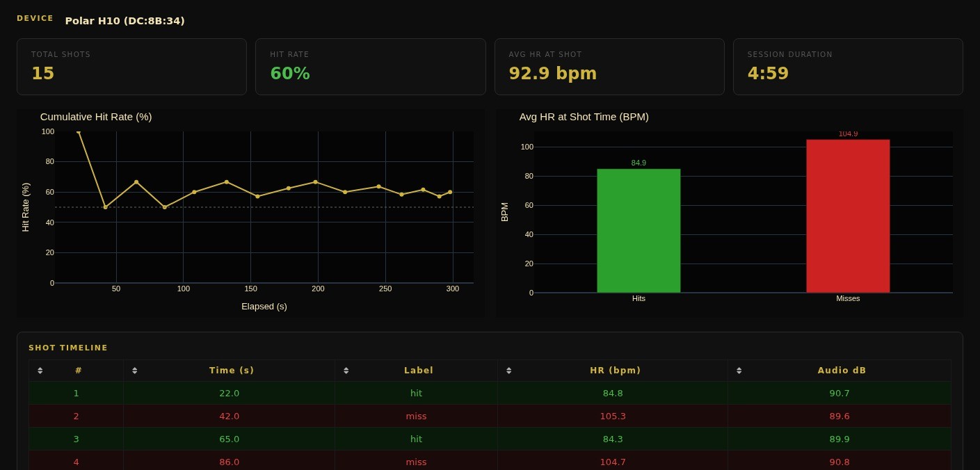Click the miss label in row 2
This screenshot has width=980, height=470.
click(417, 416)
